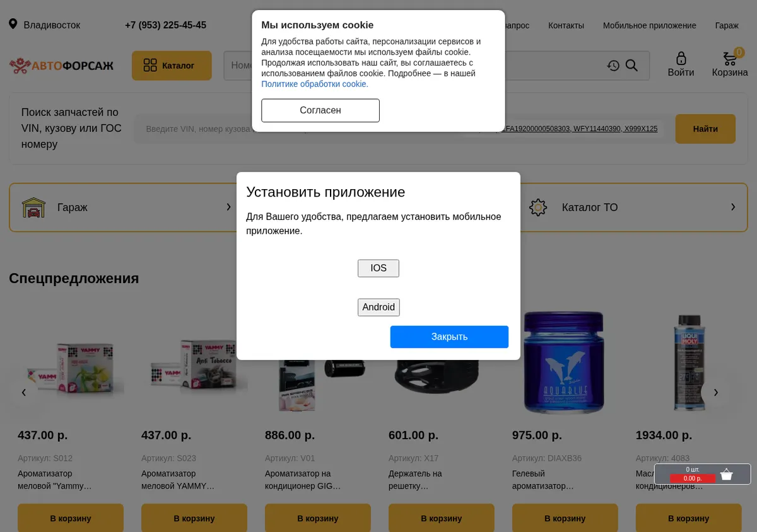Open login via the padlock icon
The image size is (757, 532).
click(681, 59)
